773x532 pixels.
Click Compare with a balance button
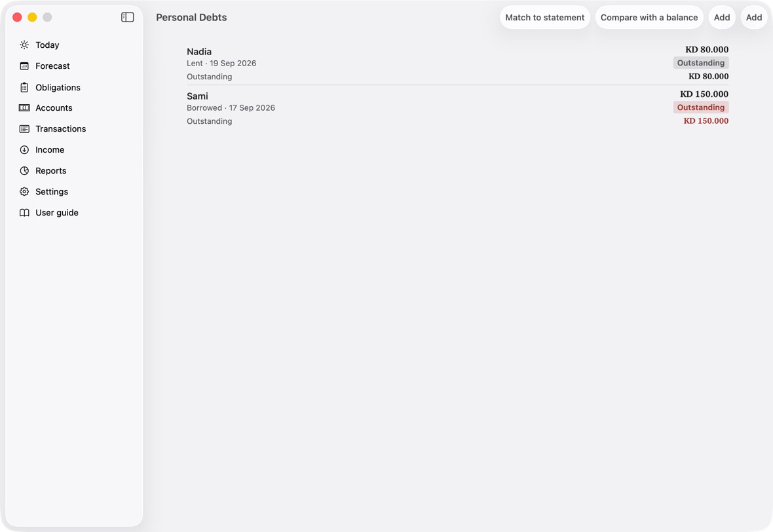(x=649, y=17)
